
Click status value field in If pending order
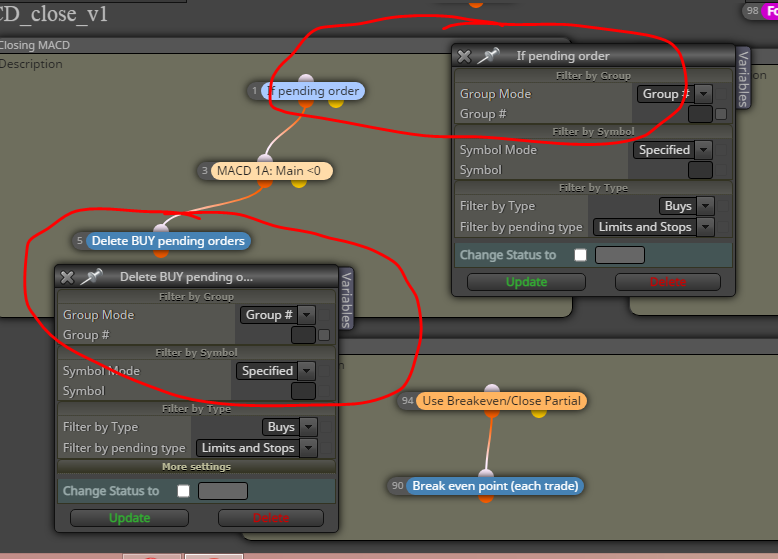tap(620, 255)
